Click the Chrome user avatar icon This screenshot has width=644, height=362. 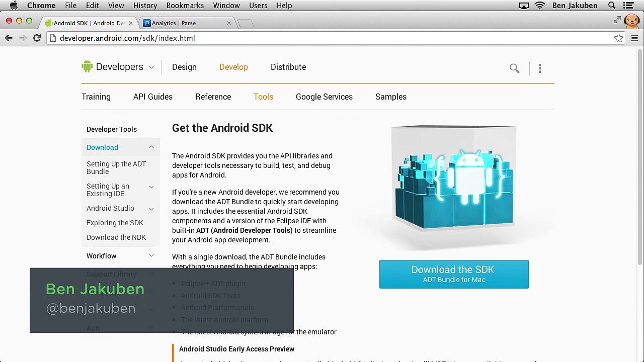[x=631, y=21]
